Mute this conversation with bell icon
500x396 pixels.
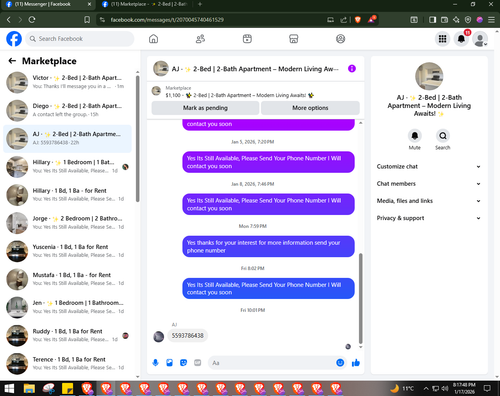(x=415, y=136)
